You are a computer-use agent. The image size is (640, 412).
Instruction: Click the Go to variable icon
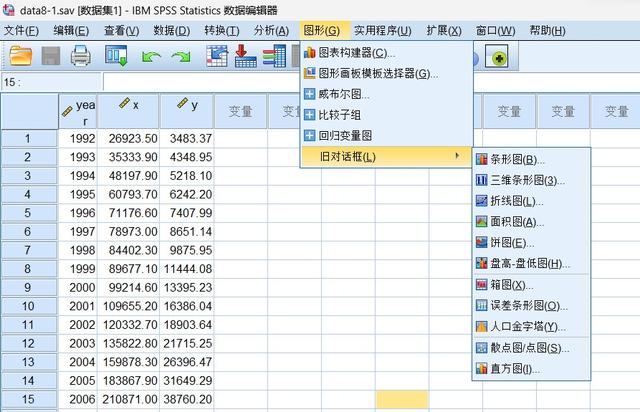[246, 56]
